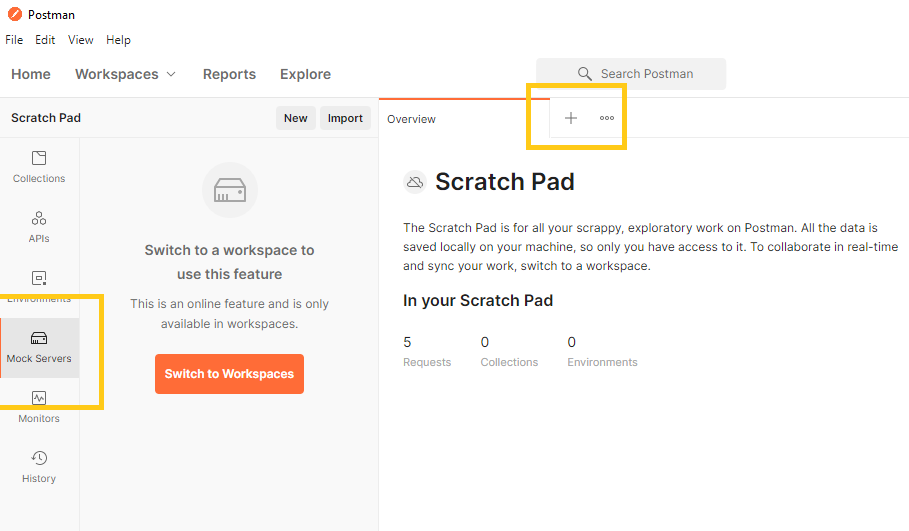Image resolution: width=909 pixels, height=531 pixels.
Task: Open the File menu
Action: tap(14, 40)
